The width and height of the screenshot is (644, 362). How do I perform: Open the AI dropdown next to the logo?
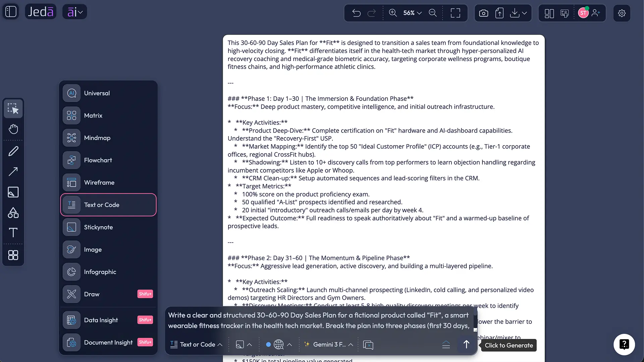[75, 12]
